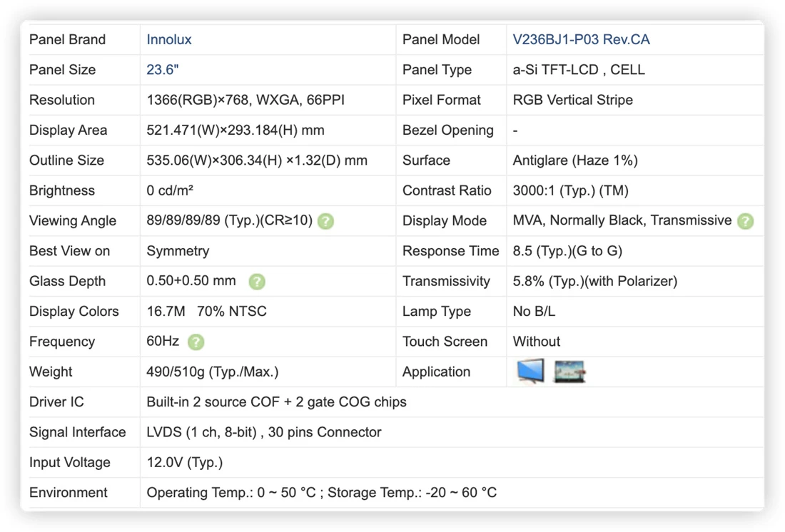Open the V236BJ1-P03 Rev.CA model link
Viewport: 785px width, 532px height.
(x=581, y=39)
